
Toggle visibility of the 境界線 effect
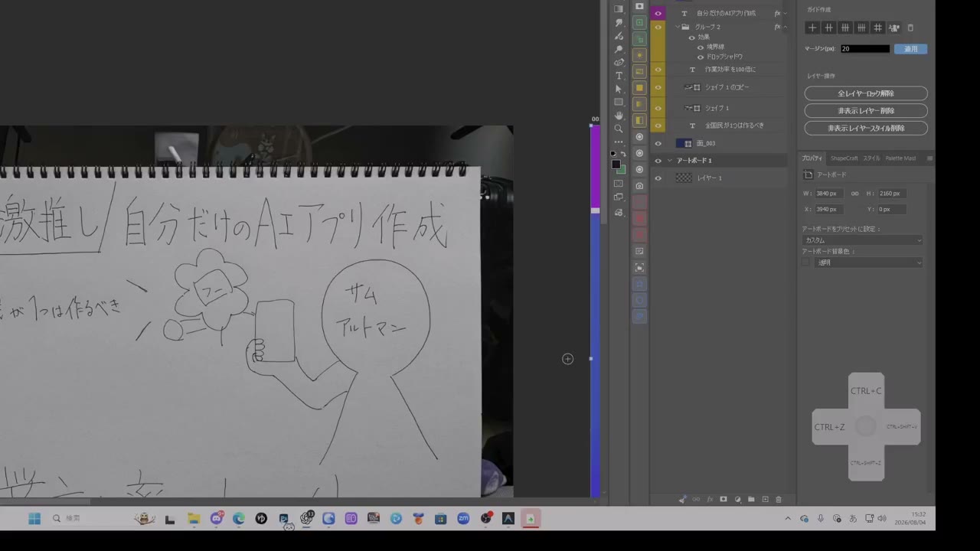tap(700, 47)
